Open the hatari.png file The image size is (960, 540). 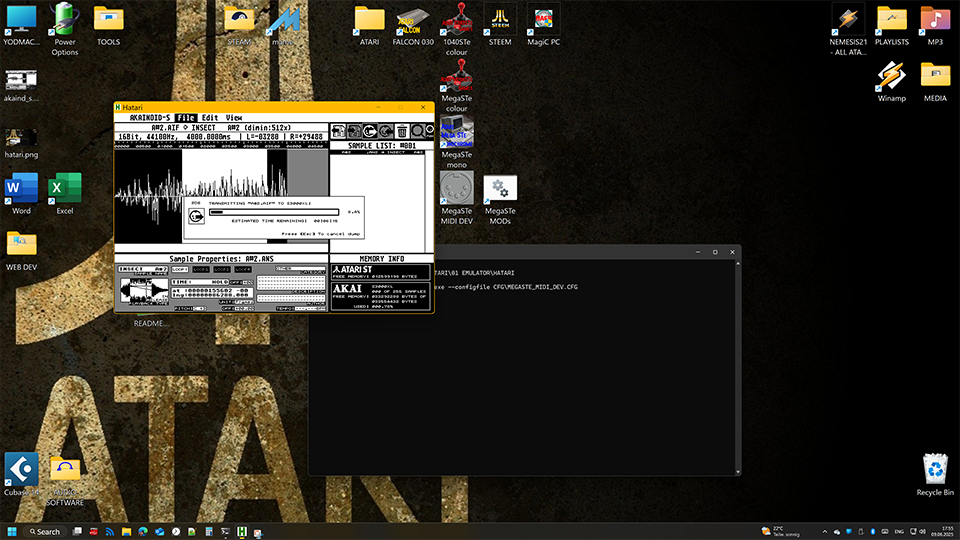21,143
